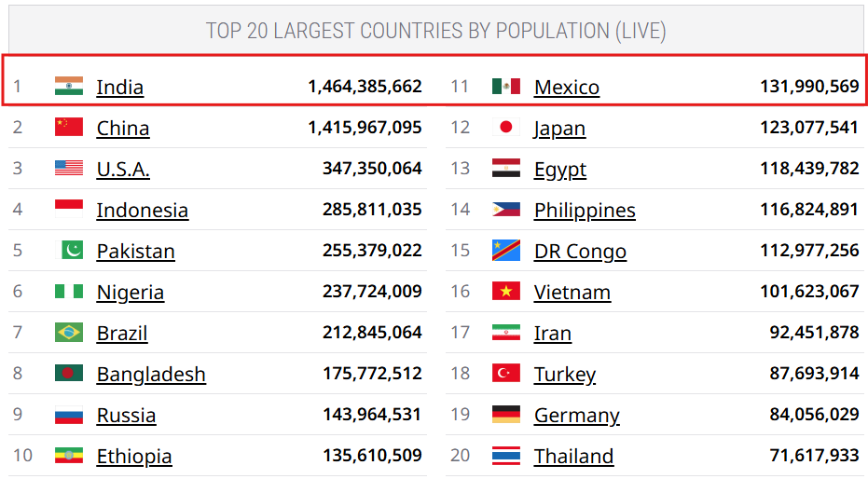Click the Brazil flag icon
This screenshot has width=868, height=479.
pos(69,333)
